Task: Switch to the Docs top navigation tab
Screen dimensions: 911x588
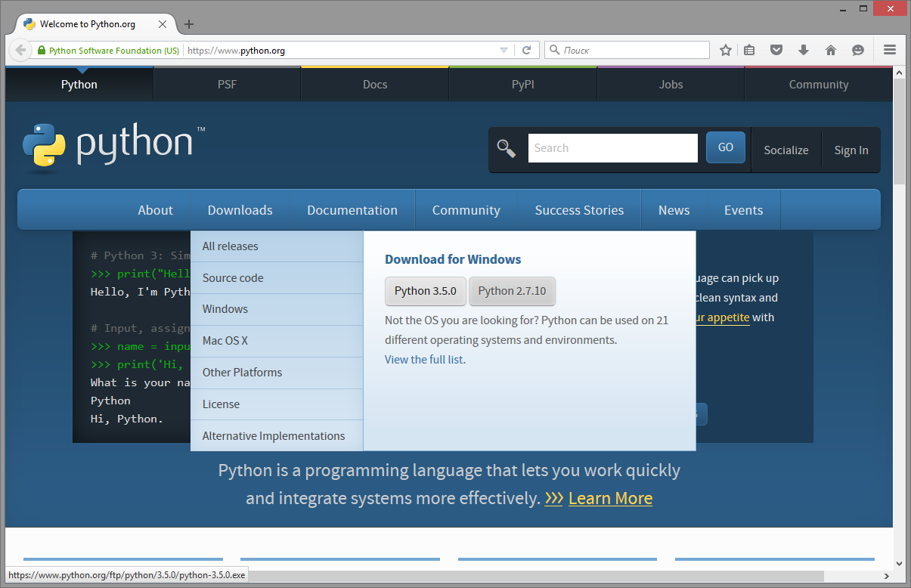Action: pos(375,84)
